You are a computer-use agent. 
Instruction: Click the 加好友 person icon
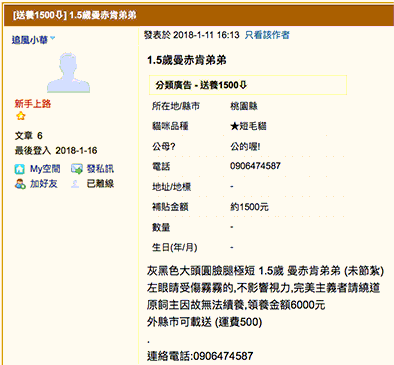[x=20, y=184]
